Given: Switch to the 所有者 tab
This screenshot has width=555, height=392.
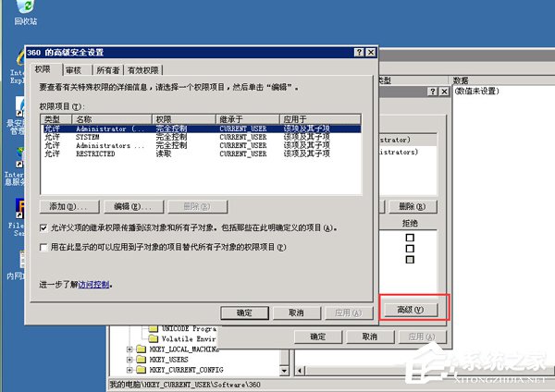Looking at the screenshot, I should [x=107, y=70].
